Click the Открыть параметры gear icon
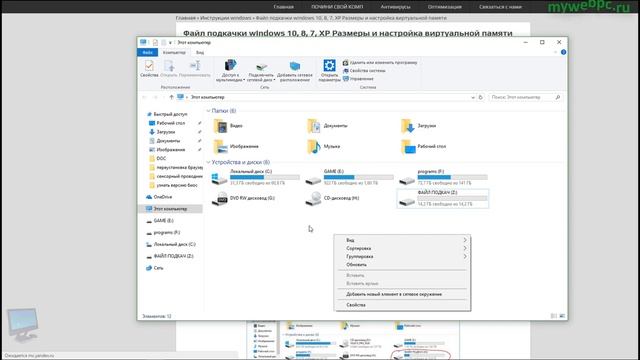Viewport: 640px width, 360px height. click(329, 71)
